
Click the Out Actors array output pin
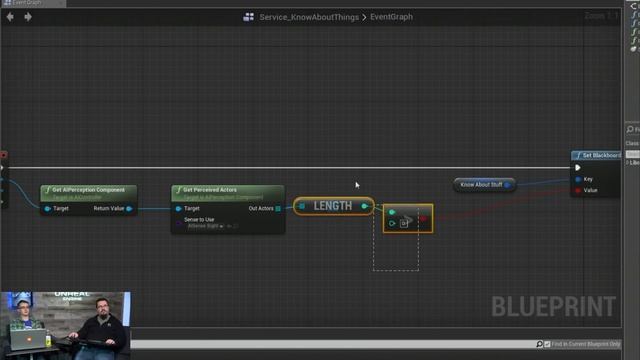pyautogui.click(x=278, y=209)
